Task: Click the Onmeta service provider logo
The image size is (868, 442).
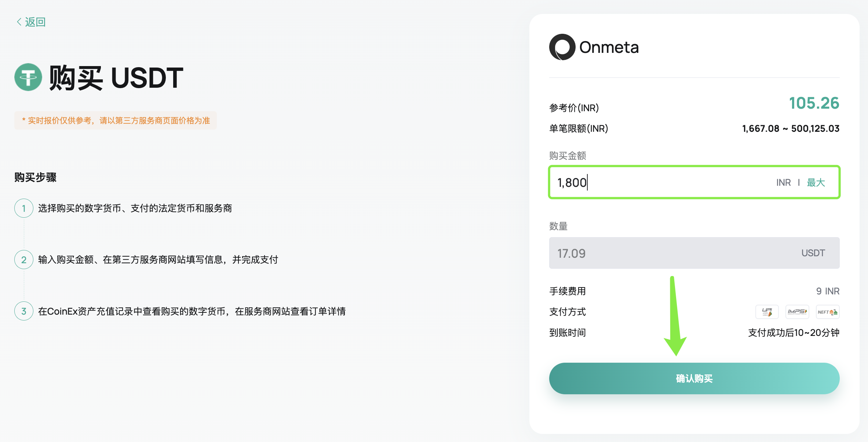Action: 594,47
